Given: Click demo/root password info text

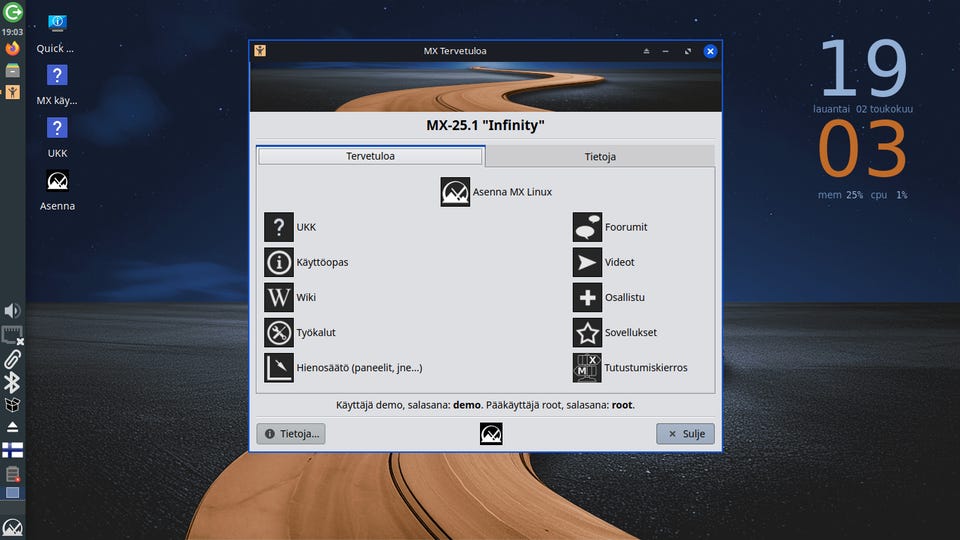Looking at the screenshot, I should click(486, 405).
